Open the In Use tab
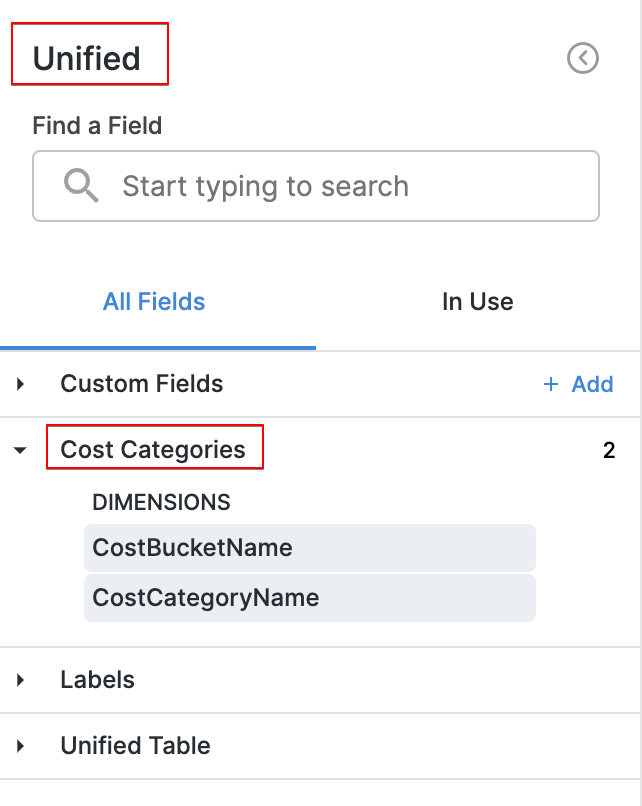 477,302
